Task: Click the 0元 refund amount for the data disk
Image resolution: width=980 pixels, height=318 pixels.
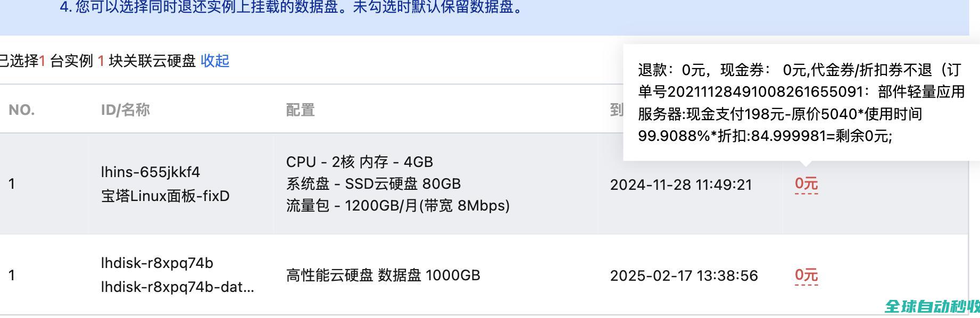Action: 806,275
